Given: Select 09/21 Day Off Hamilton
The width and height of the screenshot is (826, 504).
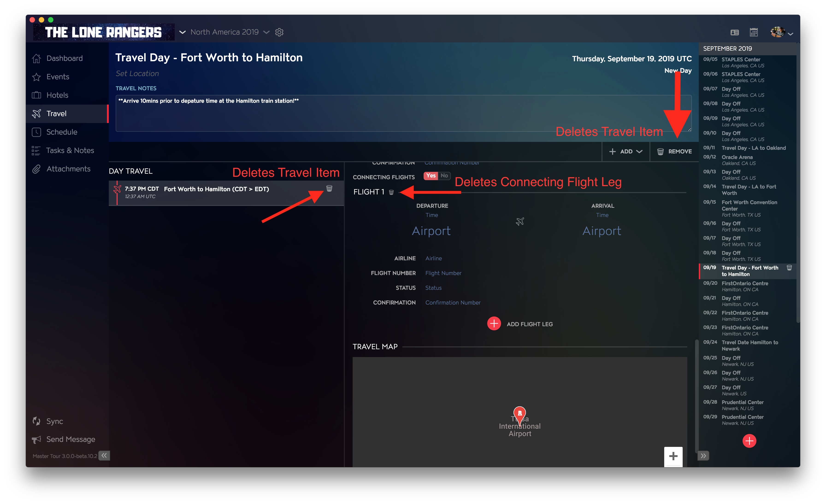Looking at the screenshot, I should pyautogui.click(x=748, y=301).
